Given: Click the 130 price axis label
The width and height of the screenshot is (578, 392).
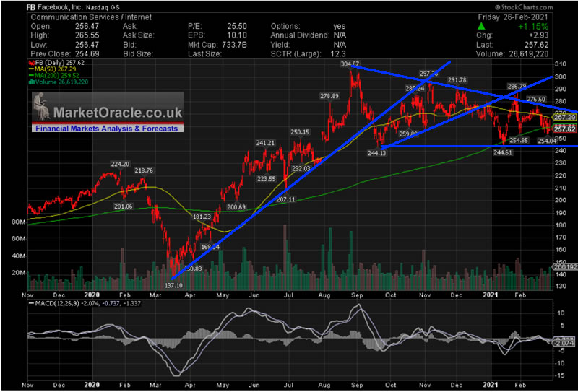Looking at the screenshot, I should [560, 287].
